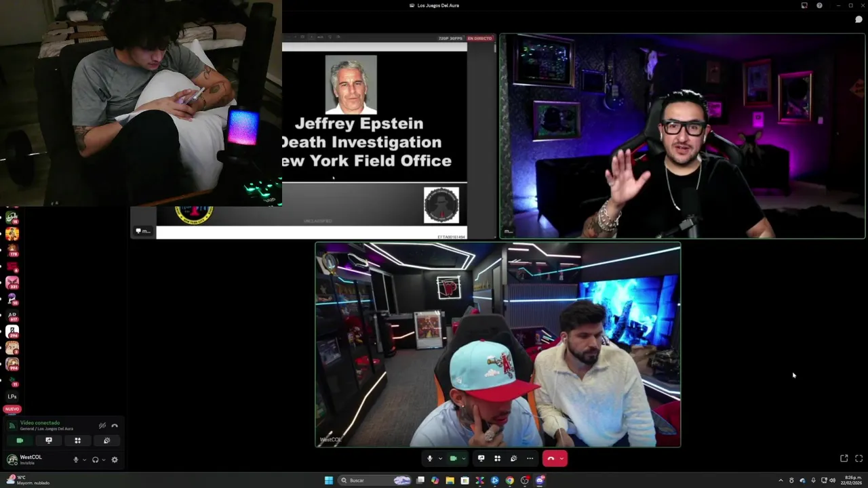Screen dimensions: 868x488
Task: Open clock showing 8:26 p.m.
Action: pyautogui.click(x=852, y=481)
